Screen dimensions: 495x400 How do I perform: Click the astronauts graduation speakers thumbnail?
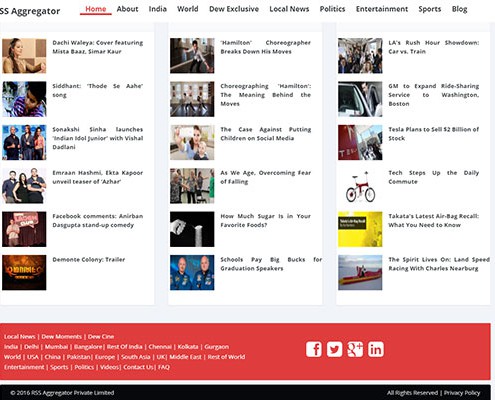tap(192, 272)
